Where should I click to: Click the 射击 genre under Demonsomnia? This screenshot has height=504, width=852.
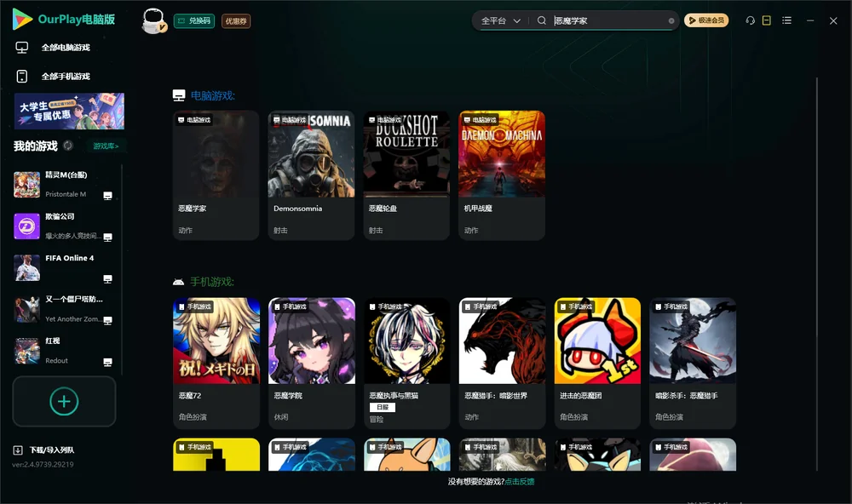(280, 230)
